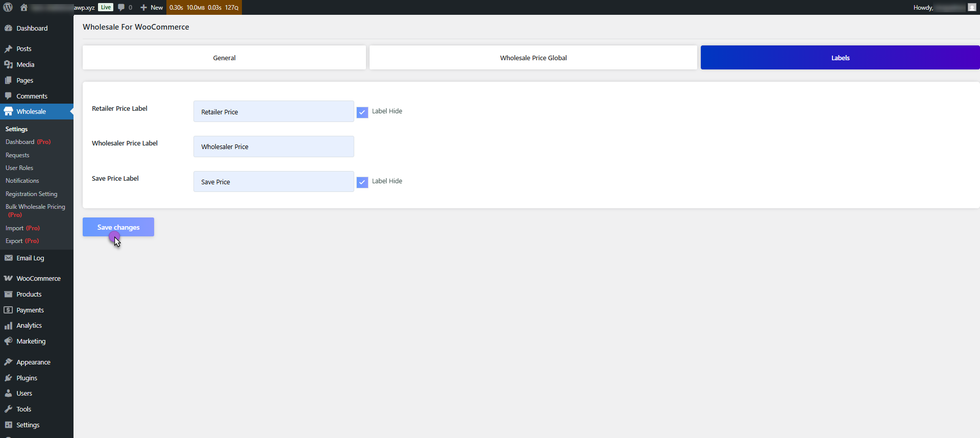Open Wholesale Dashboard (Pro) submenu item

pos(28,142)
